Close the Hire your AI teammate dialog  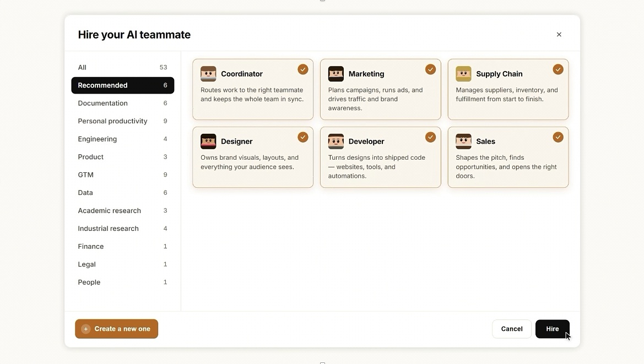[x=559, y=35]
